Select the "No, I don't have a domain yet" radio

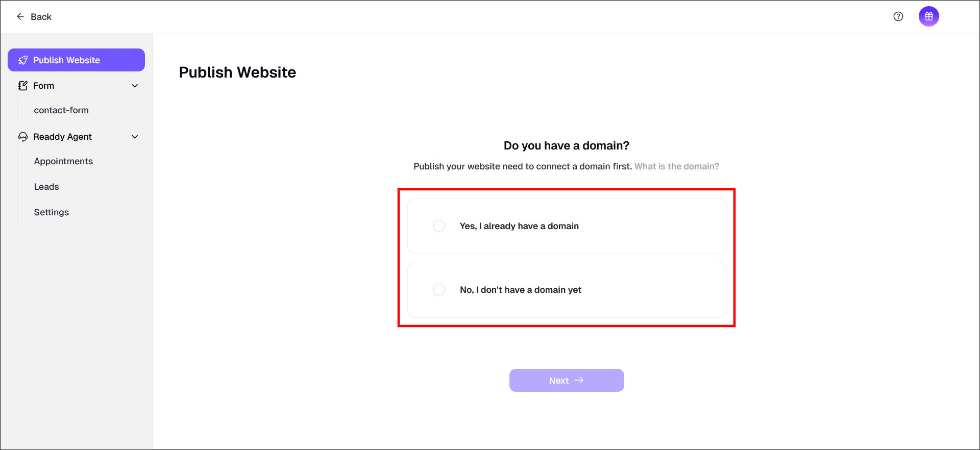pos(438,290)
